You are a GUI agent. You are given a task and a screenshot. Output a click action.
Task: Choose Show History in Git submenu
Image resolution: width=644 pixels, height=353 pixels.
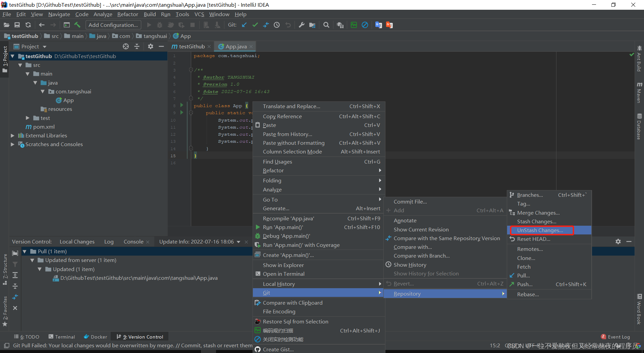[445, 265]
